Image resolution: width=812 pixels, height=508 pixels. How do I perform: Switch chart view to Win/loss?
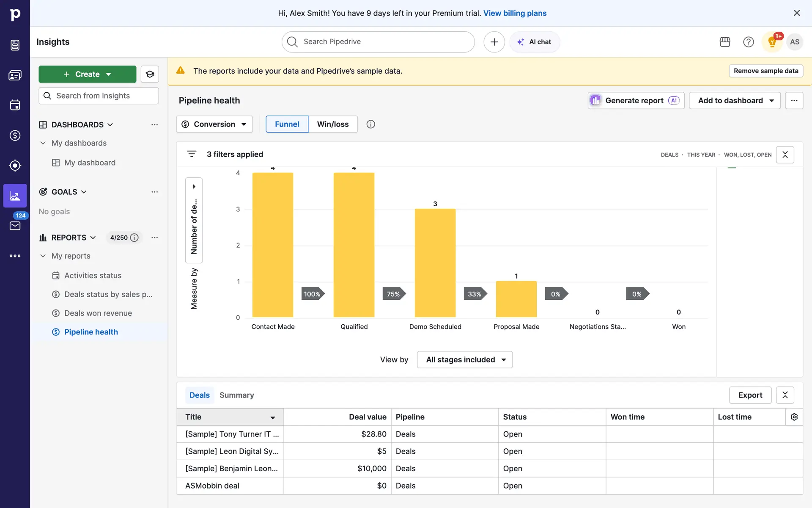coord(333,124)
